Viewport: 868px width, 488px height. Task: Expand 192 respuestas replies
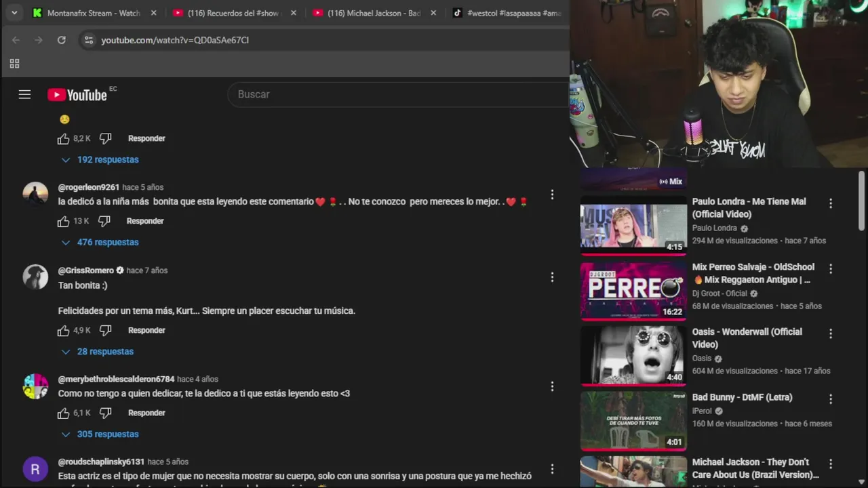tap(100, 160)
